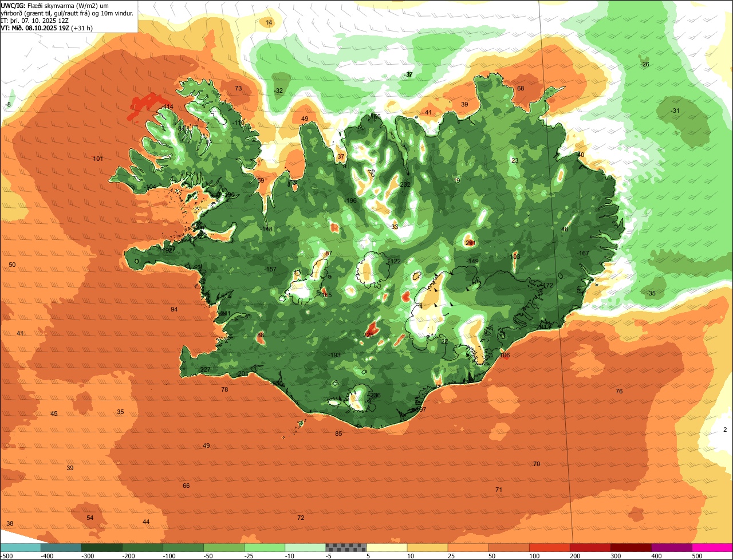Click the legend swatch between 25 and 50

468,547
